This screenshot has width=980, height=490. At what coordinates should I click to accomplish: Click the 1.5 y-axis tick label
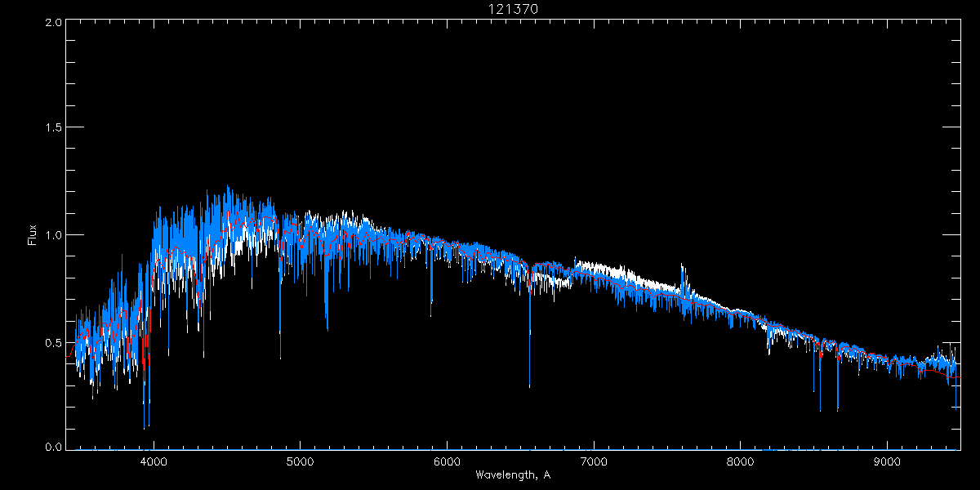pos(53,128)
